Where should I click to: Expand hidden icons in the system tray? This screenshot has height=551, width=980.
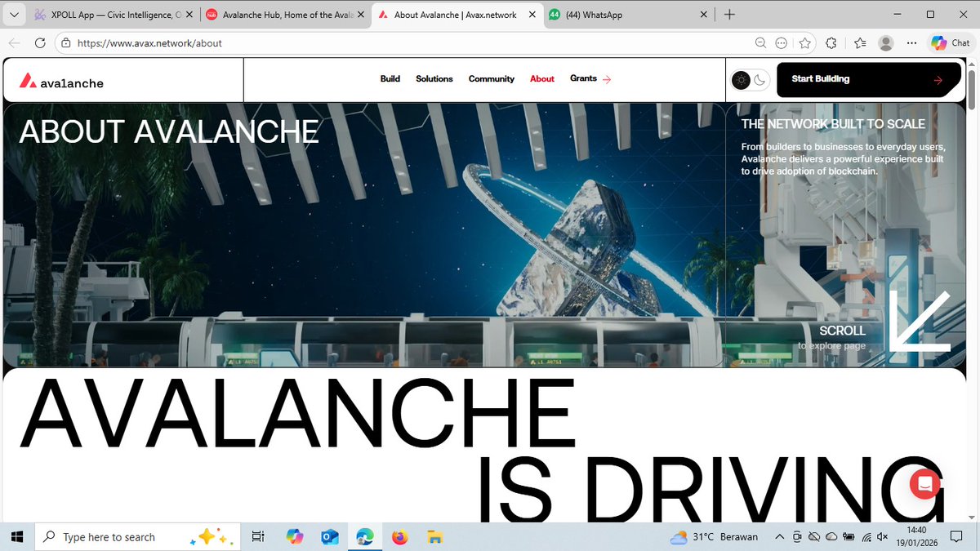(x=778, y=536)
